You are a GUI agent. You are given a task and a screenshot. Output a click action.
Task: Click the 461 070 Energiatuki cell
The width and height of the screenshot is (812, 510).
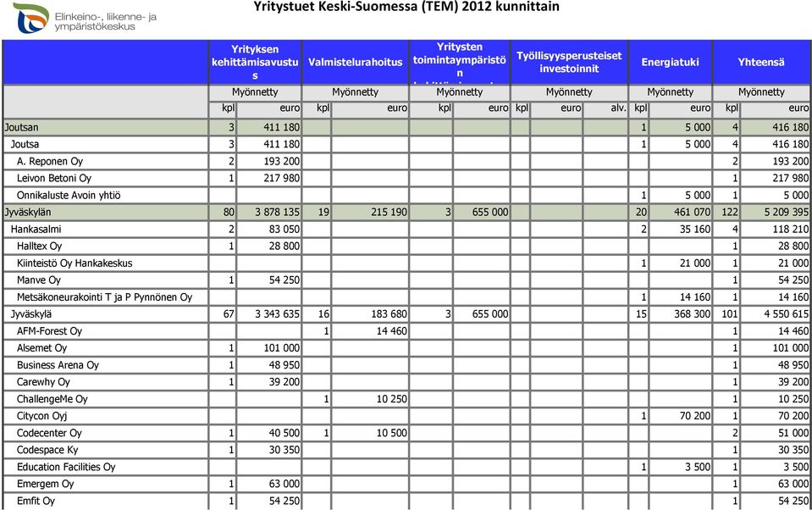point(681,212)
